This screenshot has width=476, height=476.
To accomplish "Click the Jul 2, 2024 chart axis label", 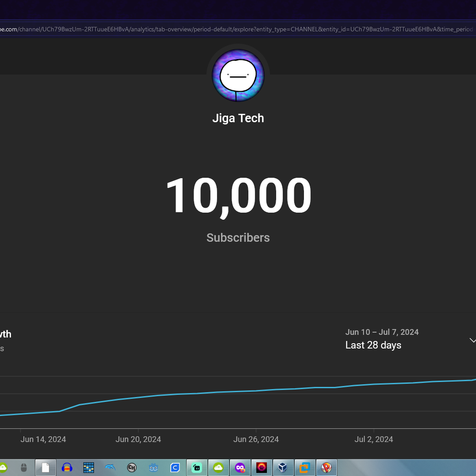I will [x=374, y=439].
